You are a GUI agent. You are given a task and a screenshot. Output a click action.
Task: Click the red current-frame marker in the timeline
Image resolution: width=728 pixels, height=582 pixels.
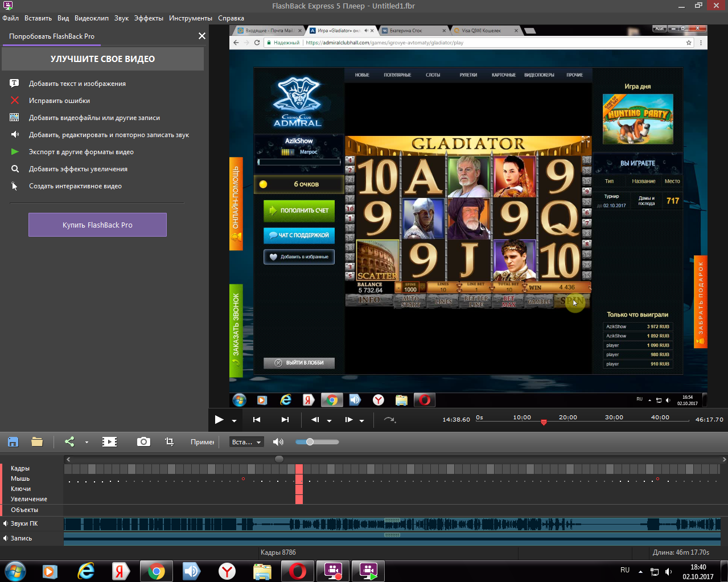click(x=299, y=484)
